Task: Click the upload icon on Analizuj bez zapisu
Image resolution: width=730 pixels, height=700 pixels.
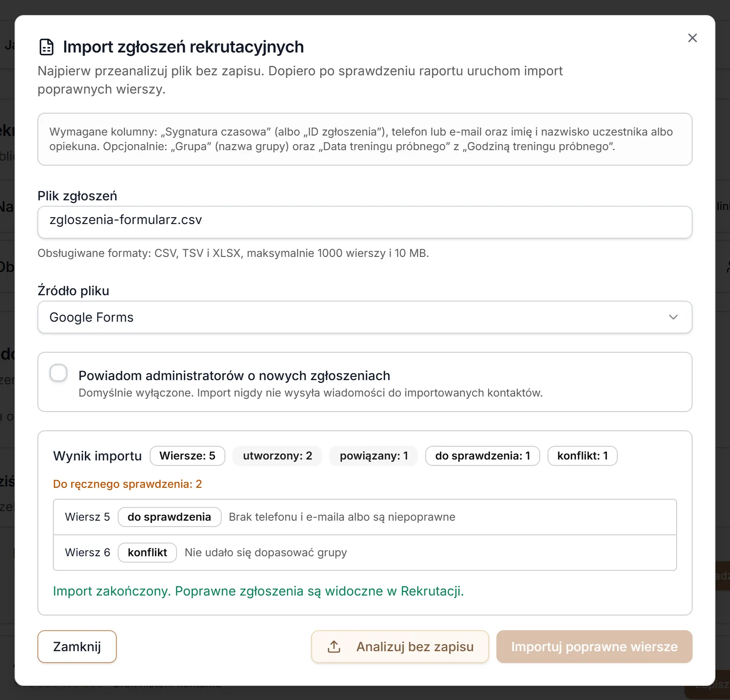Action: click(334, 647)
